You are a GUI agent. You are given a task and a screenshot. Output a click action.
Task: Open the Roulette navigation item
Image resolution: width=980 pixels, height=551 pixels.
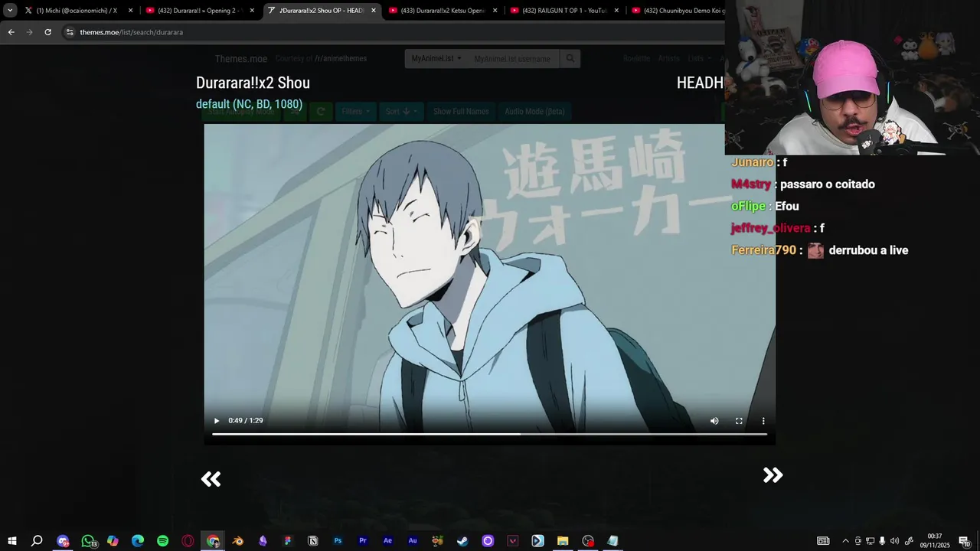point(636,59)
